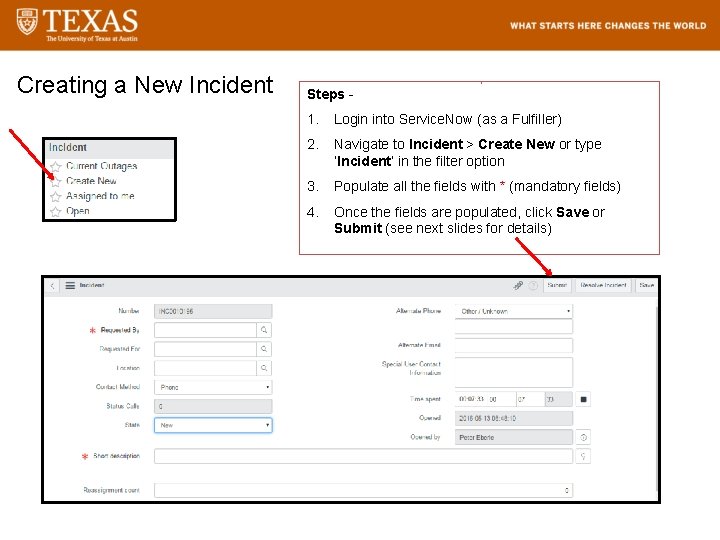Open the Alternate Phone dropdown
Viewport: 720px width, 540px height.
click(x=513, y=311)
